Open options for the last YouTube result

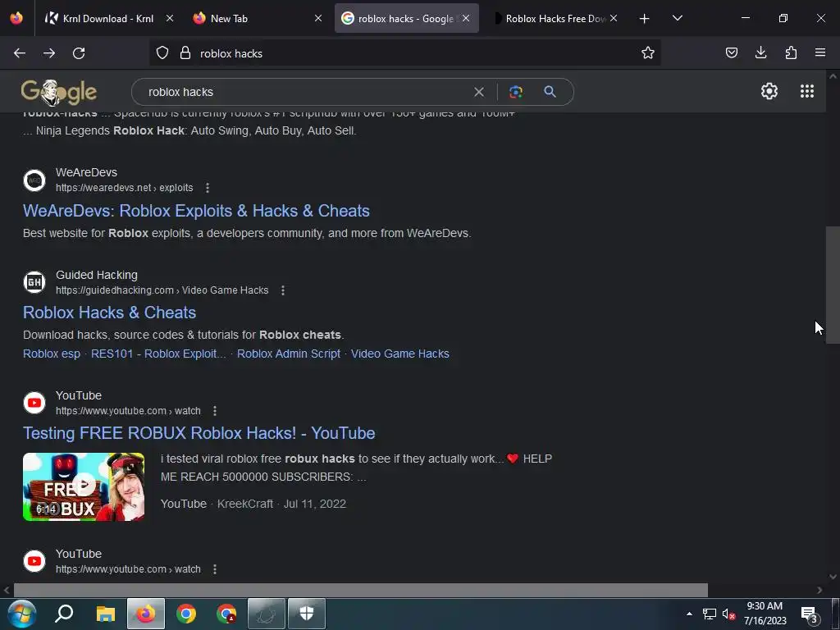click(x=215, y=569)
